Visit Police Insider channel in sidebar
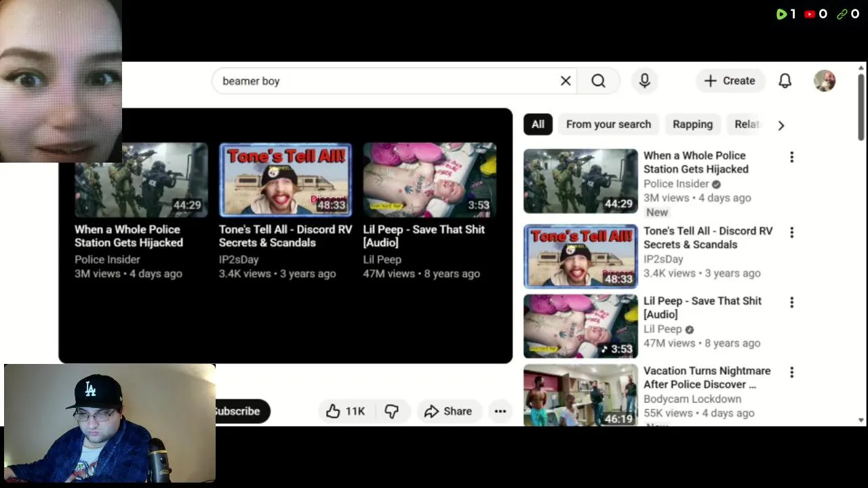 click(x=676, y=184)
